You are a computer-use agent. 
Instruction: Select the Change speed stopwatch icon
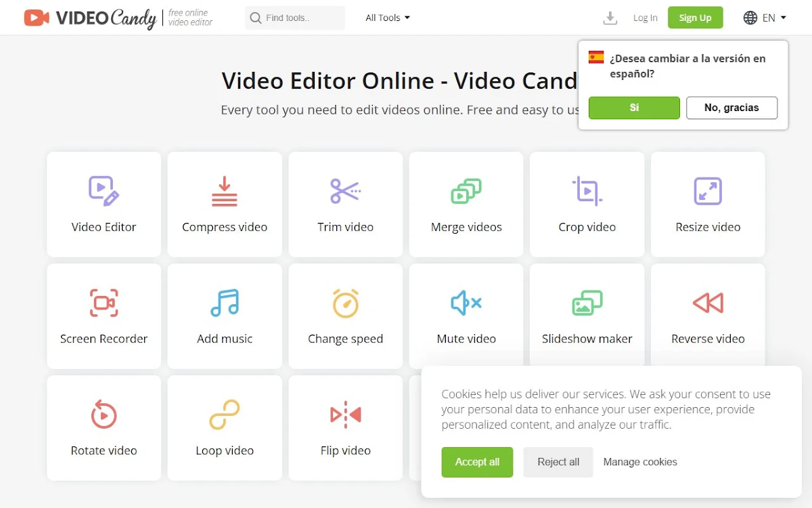(x=345, y=303)
